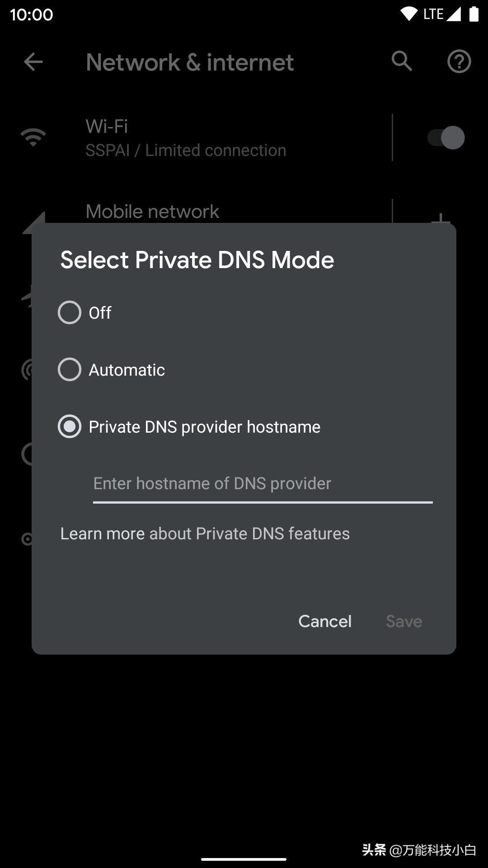Open Mobile network settings entry
Image resolution: width=488 pixels, height=868 pixels.
(x=152, y=212)
